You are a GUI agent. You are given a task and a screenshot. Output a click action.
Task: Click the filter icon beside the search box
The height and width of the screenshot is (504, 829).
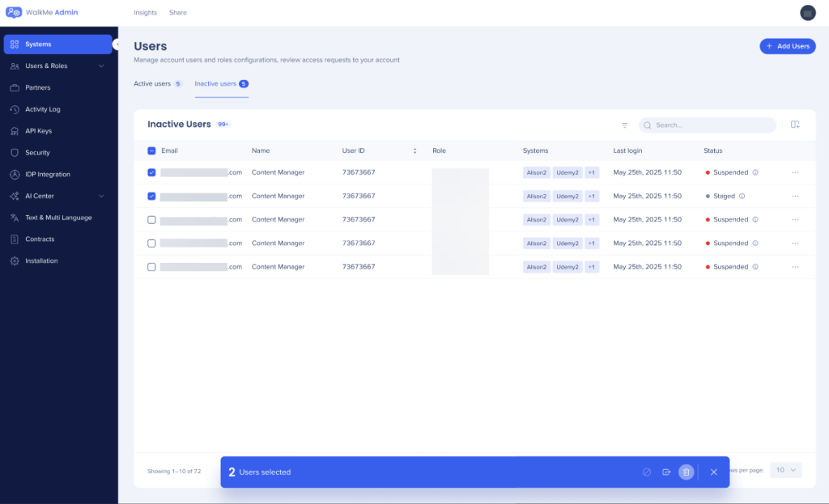tap(624, 125)
